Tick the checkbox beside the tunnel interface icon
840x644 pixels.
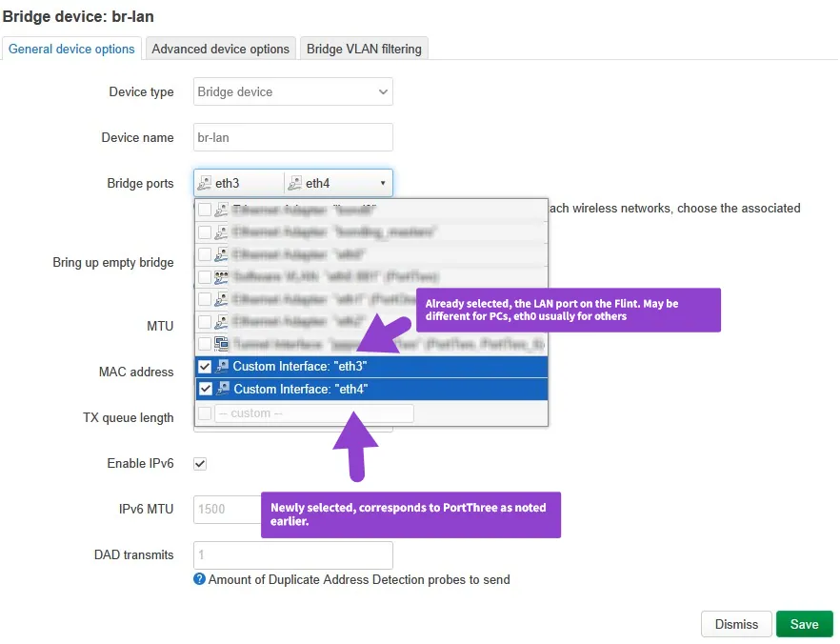pyautogui.click(x=205, y=343)
